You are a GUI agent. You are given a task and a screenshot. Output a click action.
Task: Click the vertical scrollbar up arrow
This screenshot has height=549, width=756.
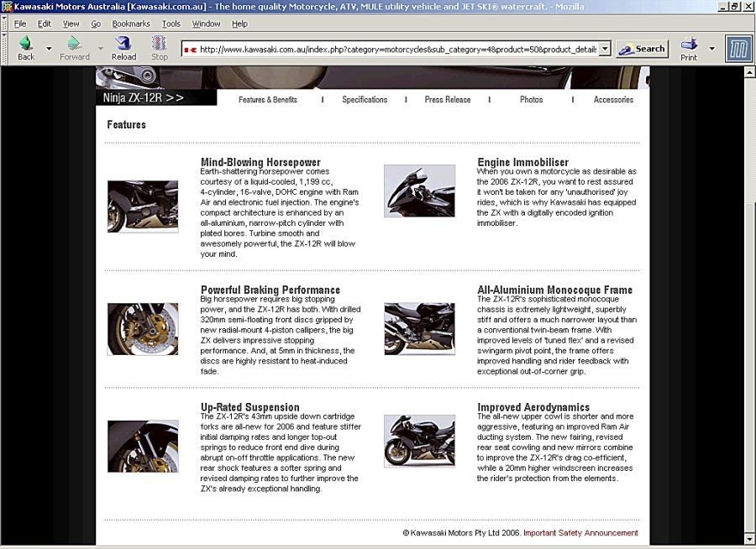pyautogui.click(x=749, y=72)
